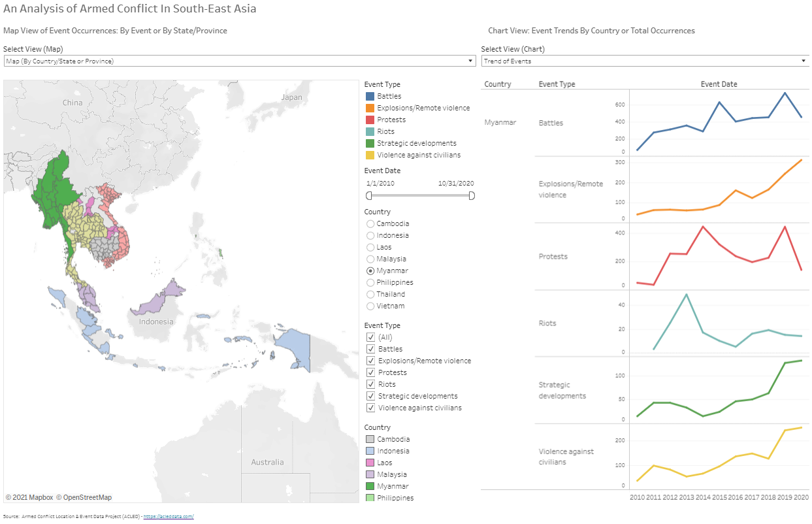Select the Riots teal legend swatch
The width and height of the screenshot is (812, 524).
370,132
